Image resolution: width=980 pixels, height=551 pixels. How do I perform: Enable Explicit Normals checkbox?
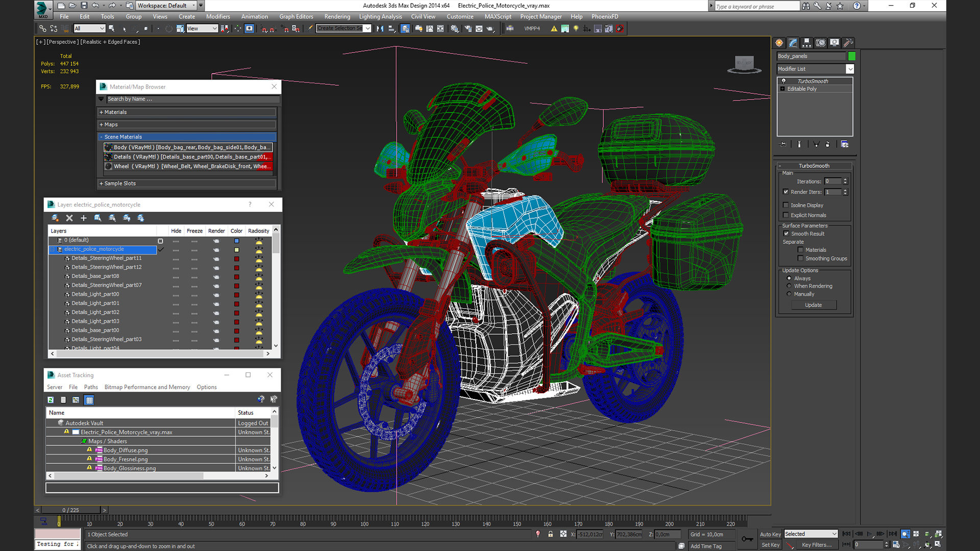click(786, 215)
